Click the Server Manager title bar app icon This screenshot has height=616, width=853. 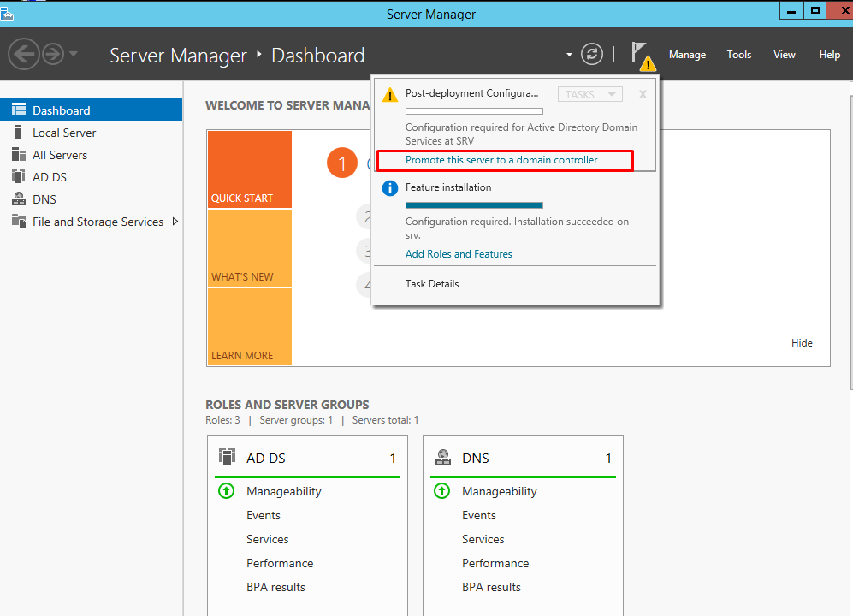coord(7,13)
